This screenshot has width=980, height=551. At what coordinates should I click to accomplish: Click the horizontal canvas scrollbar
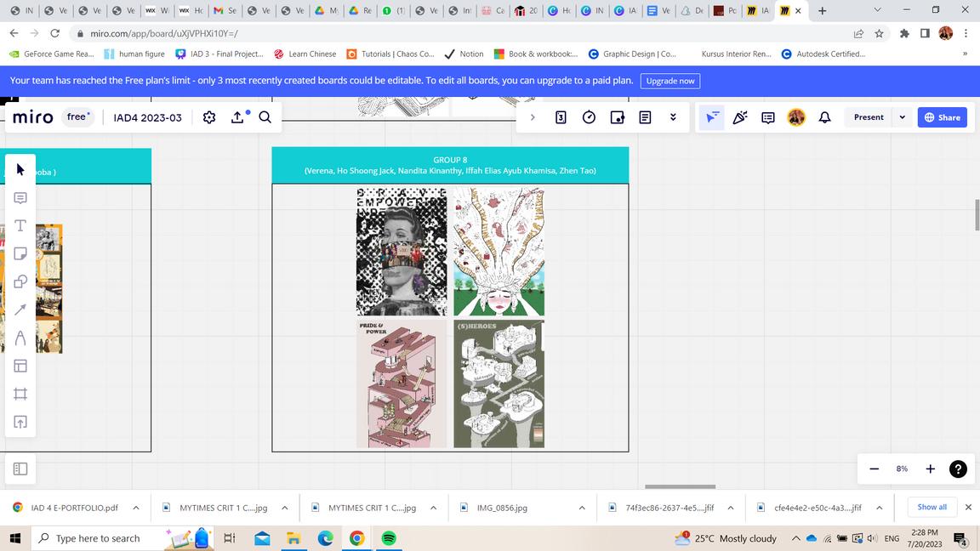click(680, 486)
